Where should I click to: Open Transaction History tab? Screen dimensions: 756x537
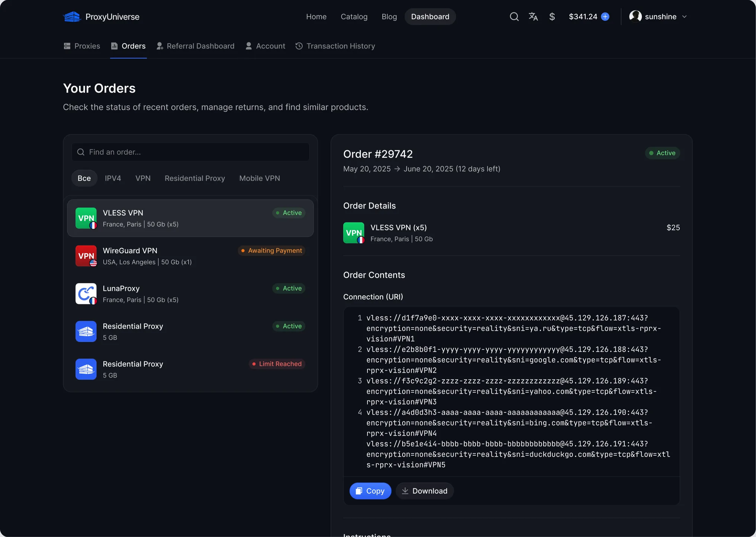pos(335,46)
